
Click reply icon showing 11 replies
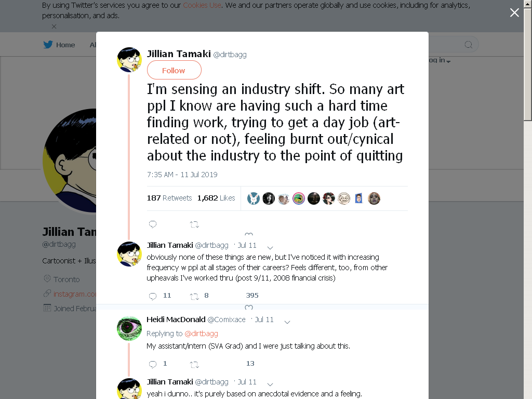[x=153, y=296]
